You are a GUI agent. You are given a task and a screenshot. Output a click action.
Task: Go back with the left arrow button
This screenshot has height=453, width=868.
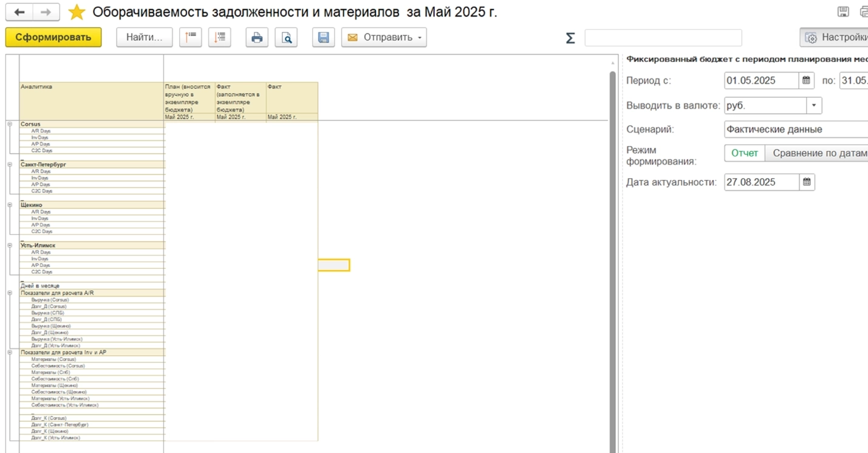19,12
